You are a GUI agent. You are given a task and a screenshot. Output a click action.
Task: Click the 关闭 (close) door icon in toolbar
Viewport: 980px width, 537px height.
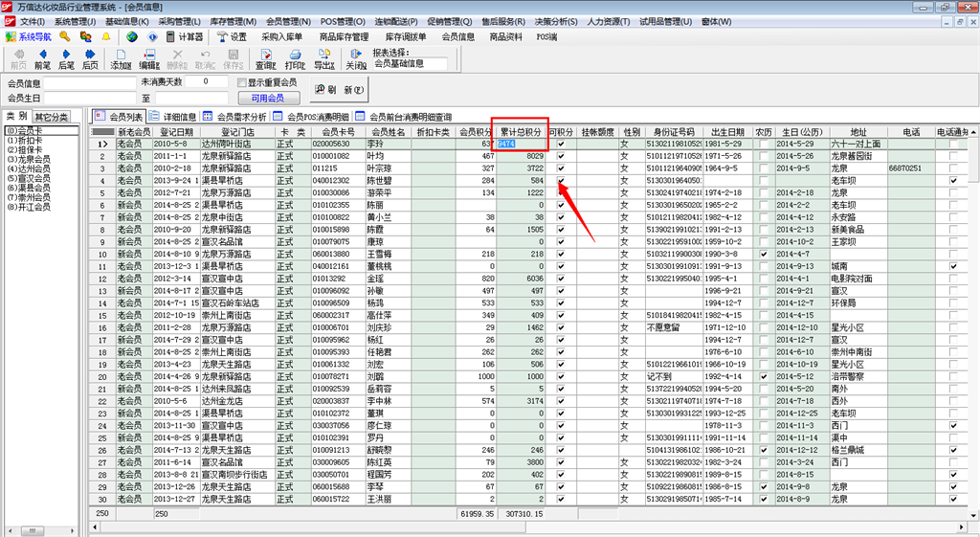tap(355, 59)
